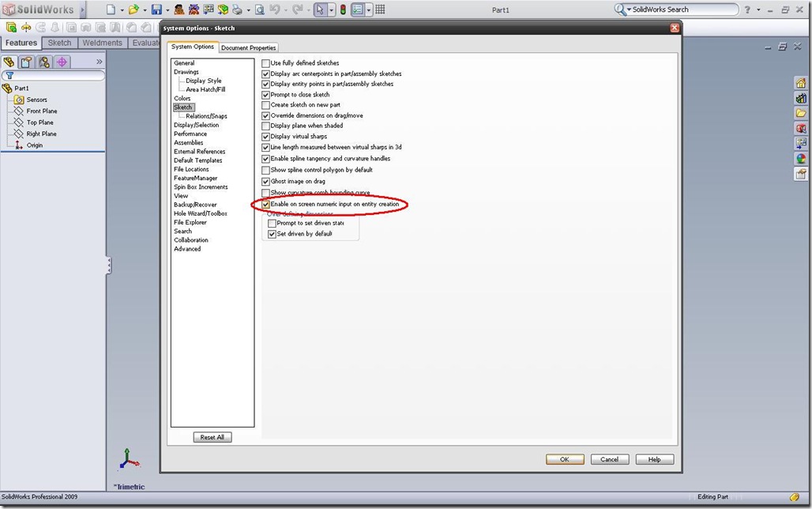
Task: Open the Print dropdown arrow
Action: coord(249,9)
